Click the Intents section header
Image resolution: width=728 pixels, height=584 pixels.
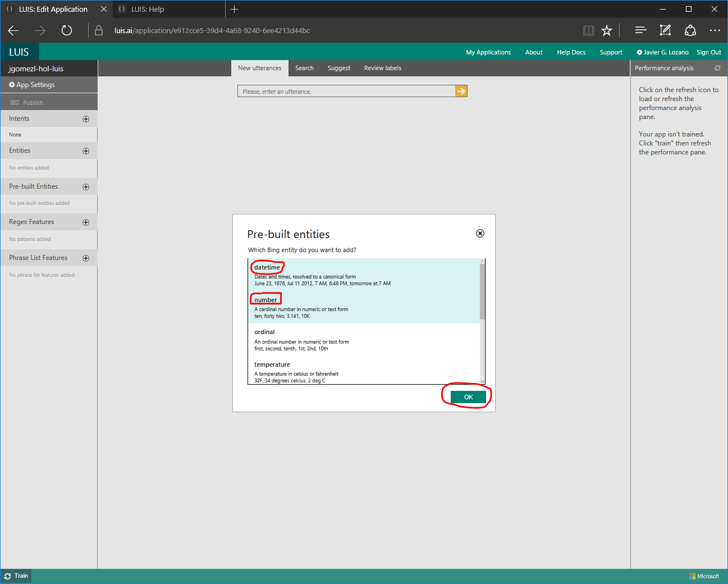pos(49,118)
